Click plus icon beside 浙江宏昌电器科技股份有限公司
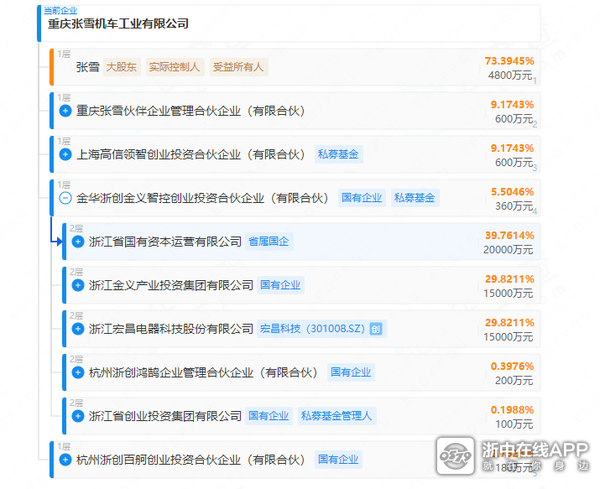 click(78, 328)
